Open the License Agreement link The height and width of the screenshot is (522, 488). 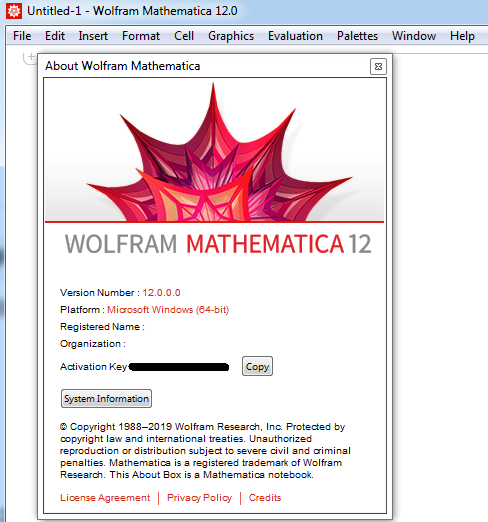105,497
